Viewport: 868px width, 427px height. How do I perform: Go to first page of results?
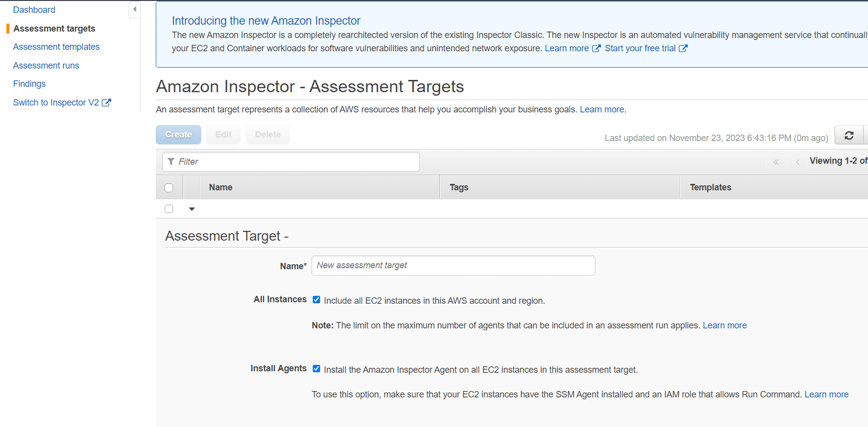(x=776, y=162)
